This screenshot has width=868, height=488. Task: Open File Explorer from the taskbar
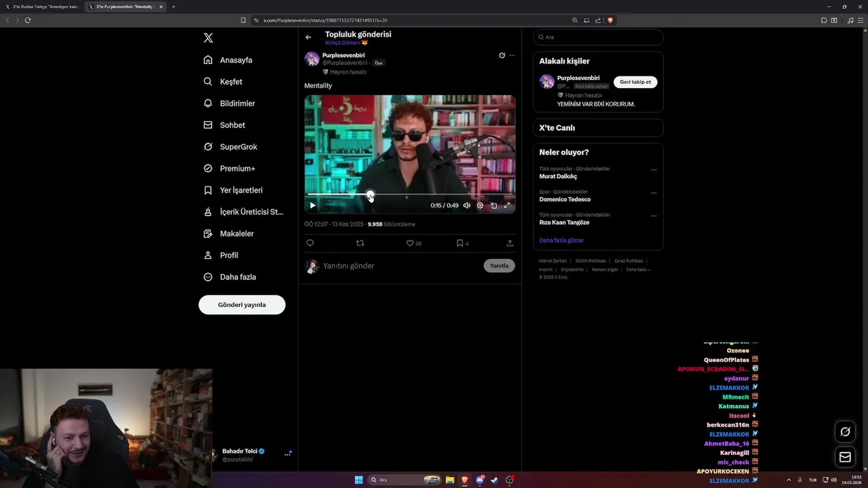[450, 480]
